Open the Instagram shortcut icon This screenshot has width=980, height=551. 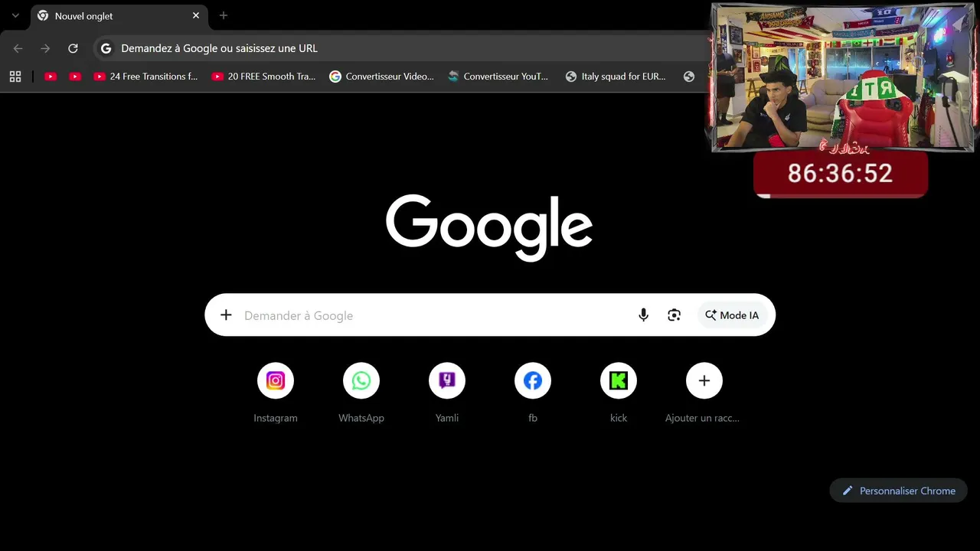276,380
